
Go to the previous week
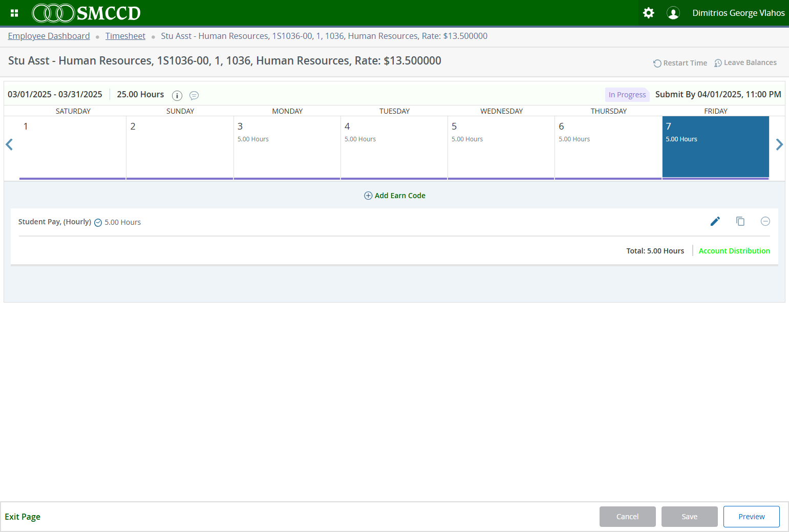pos(9,145)
